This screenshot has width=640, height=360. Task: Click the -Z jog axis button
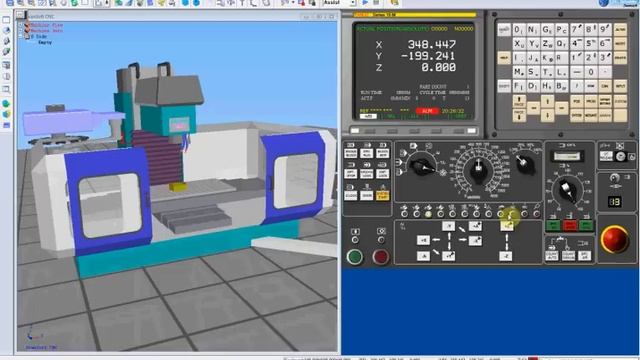pyautogui.click(x=505, y=256)
